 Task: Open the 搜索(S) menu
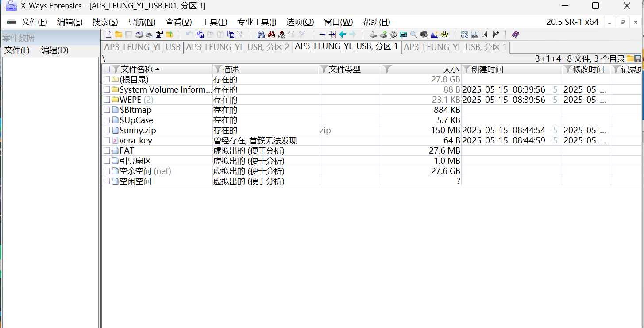[105, 22]
